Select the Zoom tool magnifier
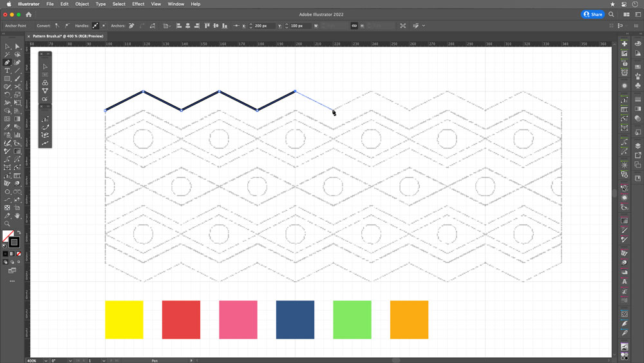 pos(7,224)
